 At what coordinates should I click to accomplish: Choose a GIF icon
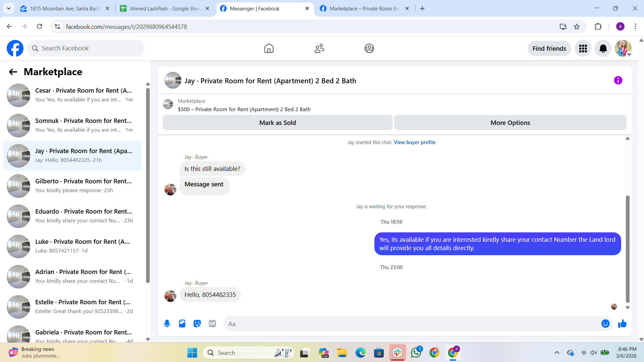212,324
